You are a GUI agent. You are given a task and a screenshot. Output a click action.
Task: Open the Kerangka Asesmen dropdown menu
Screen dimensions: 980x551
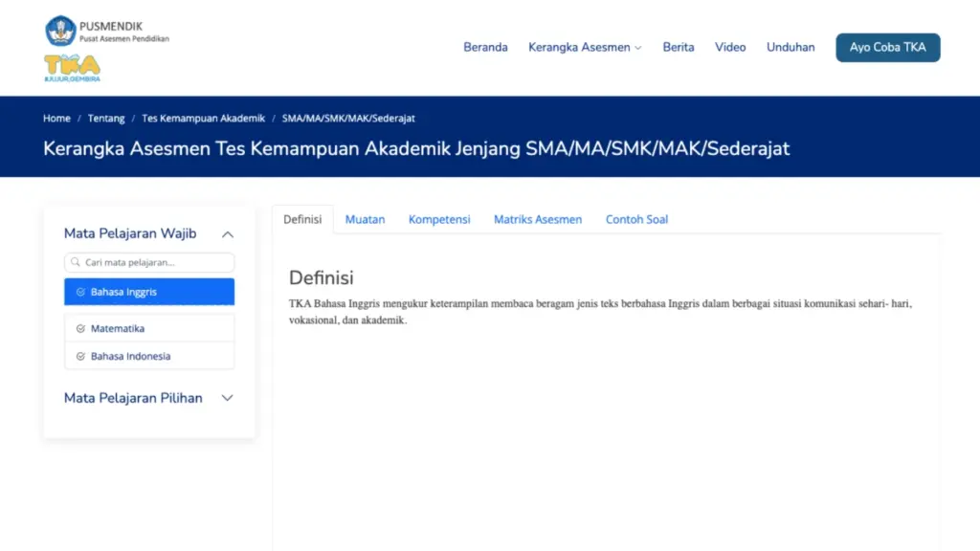pyautogui.click(x=585, y=48)
